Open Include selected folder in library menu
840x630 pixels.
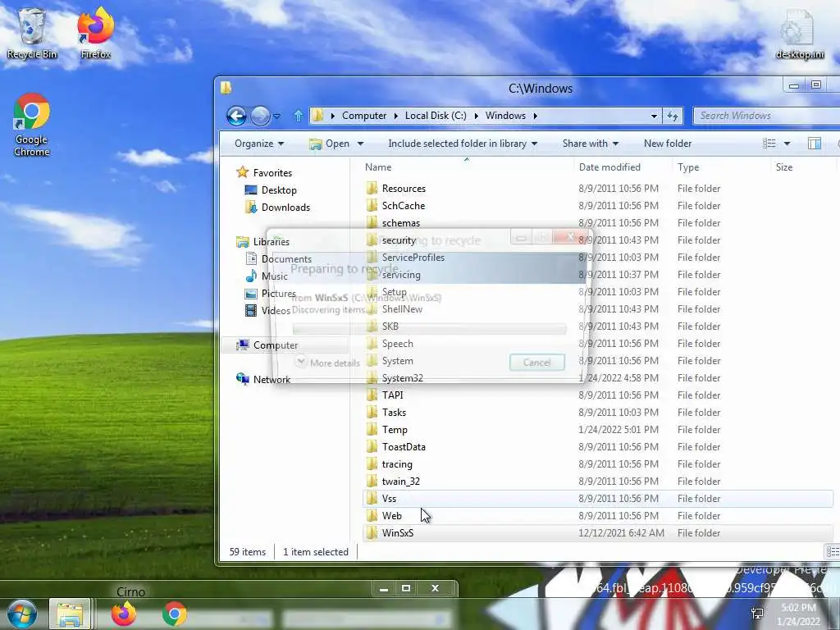[x=463, y=144]
